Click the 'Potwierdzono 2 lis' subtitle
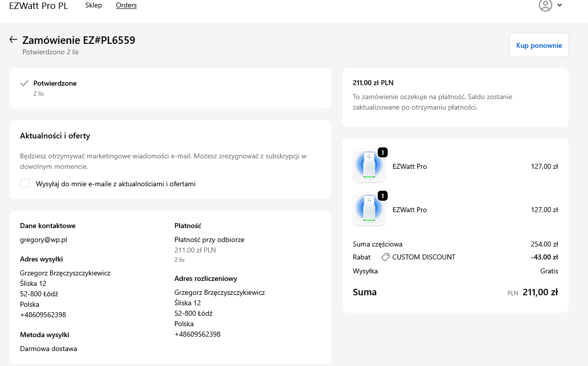The width and height of the screenshot is (588, 366). pos(50,52)
